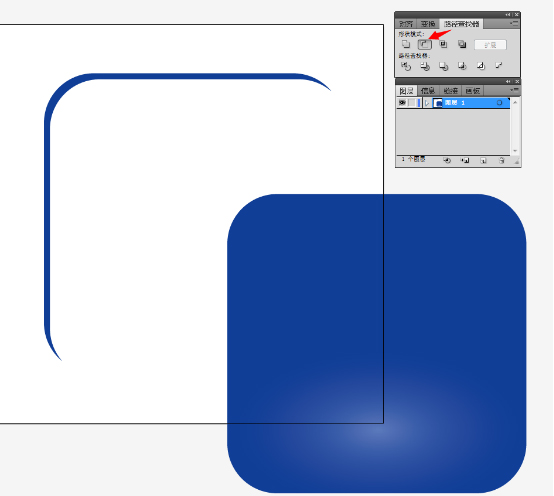Collapse the Layers panel with double arrows
The image size is (554, 496).
click(508, 82)
